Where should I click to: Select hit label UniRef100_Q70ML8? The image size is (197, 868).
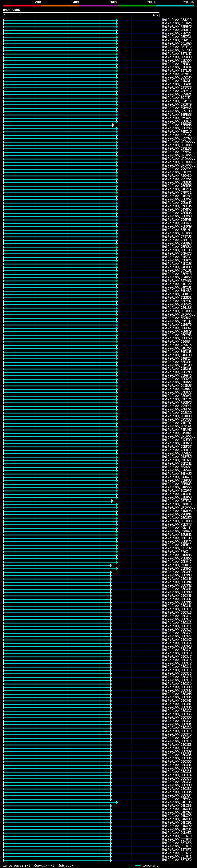tap(177, 504)
